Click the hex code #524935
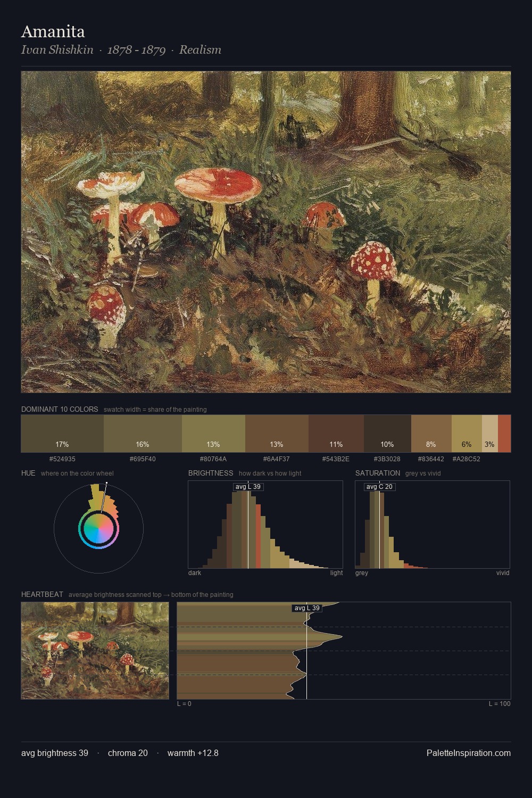The width and height of the screenshot is (532, 798). (62, 459)
